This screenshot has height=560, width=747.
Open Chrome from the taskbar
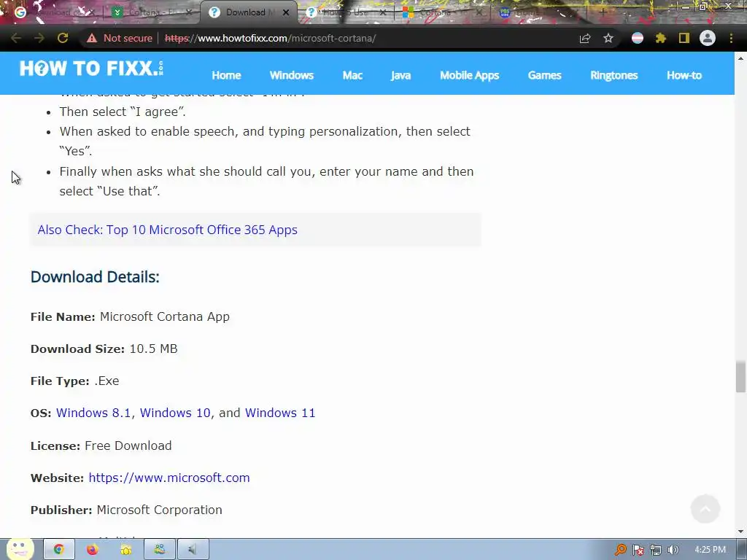58,550
